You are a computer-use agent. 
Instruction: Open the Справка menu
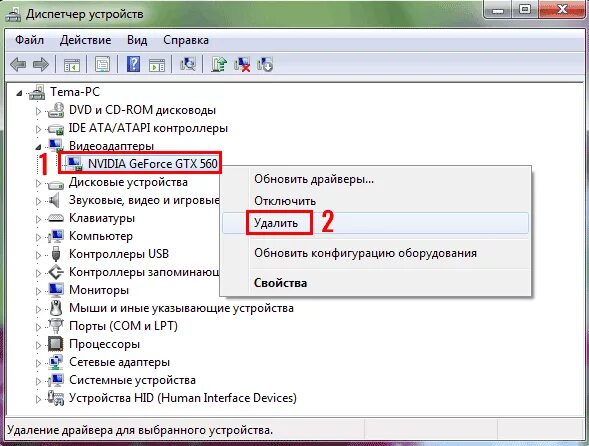pos(186,40)
